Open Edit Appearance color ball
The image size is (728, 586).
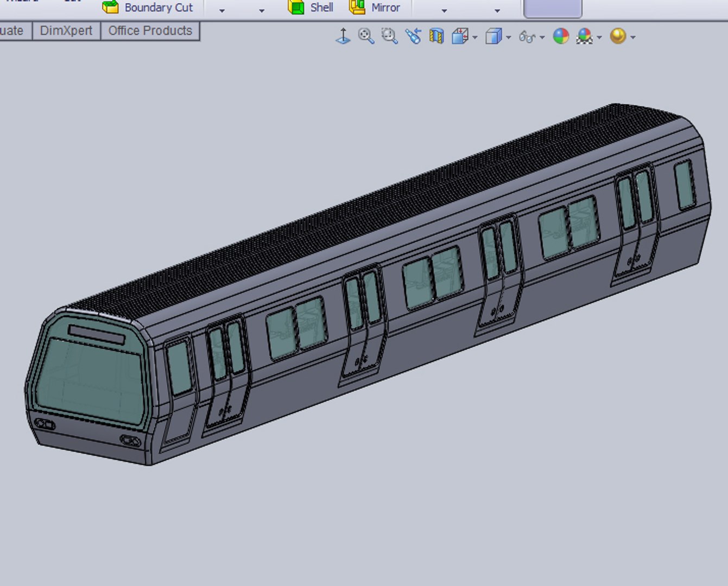click(561, 36)
